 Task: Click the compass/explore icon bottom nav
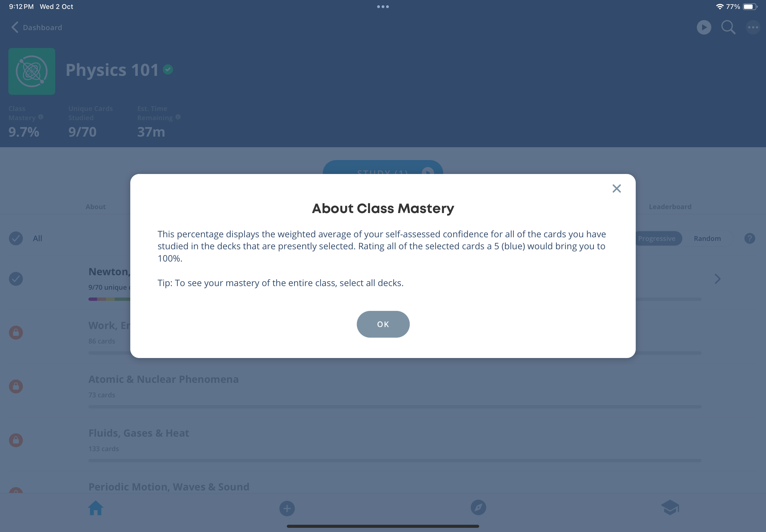478,507
